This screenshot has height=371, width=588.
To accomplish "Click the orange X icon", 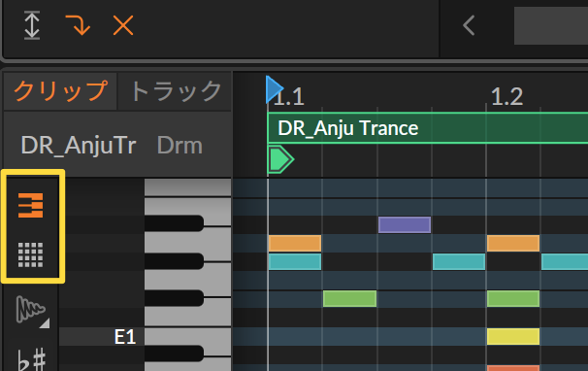I will click(x=123, y=25).
